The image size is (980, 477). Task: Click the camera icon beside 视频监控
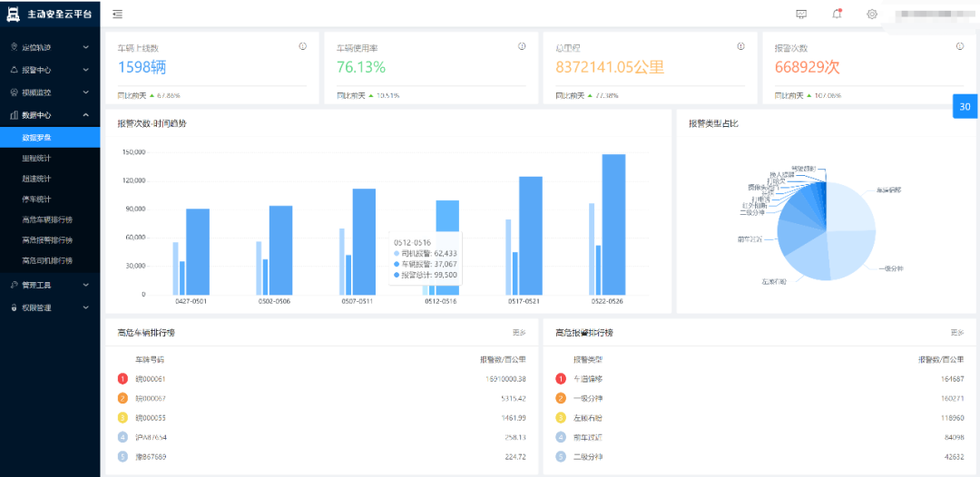click(x=15, y=92)
